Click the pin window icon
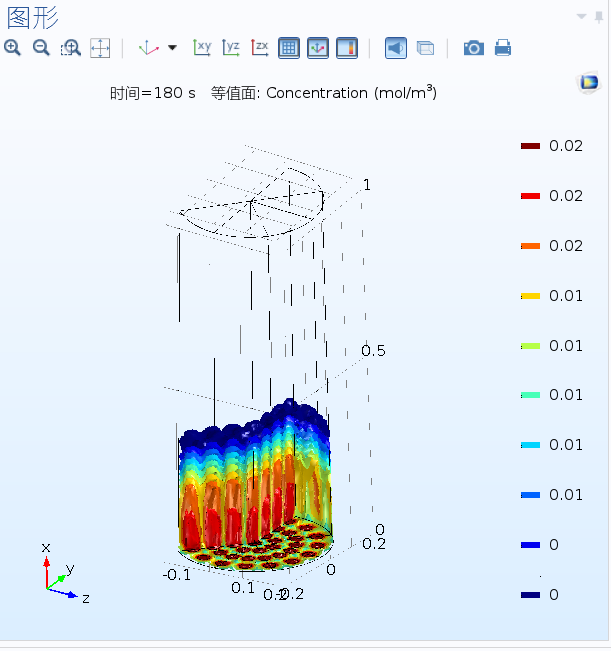The height and width of the screenshot is (651, 611). point(599,17)
